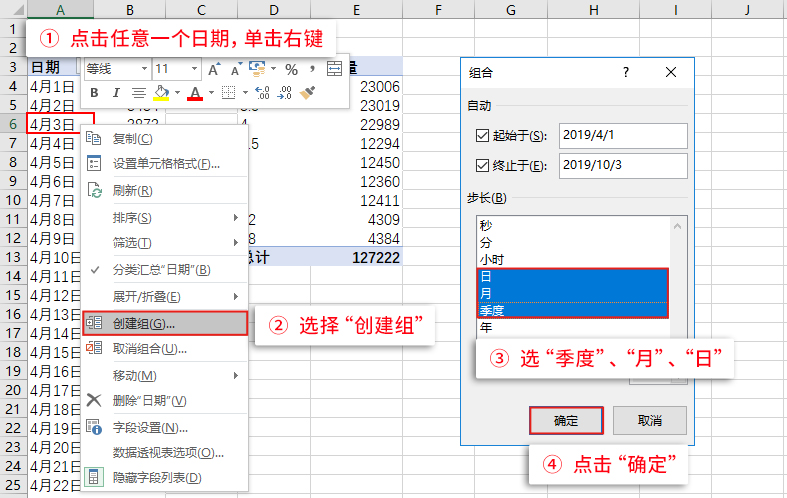Expand the 展开/折叠 submenu
787x498 pixels.
pyautogui.click(x=165, y=297)
